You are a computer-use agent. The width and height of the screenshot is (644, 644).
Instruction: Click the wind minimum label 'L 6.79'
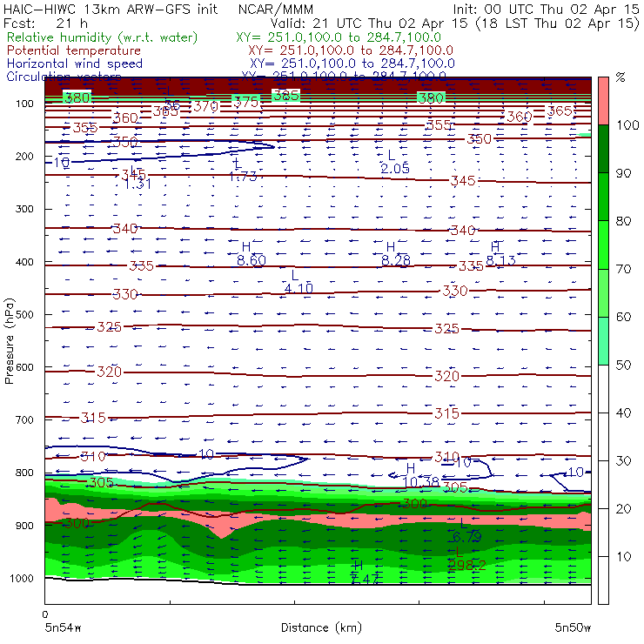[467, 530]
